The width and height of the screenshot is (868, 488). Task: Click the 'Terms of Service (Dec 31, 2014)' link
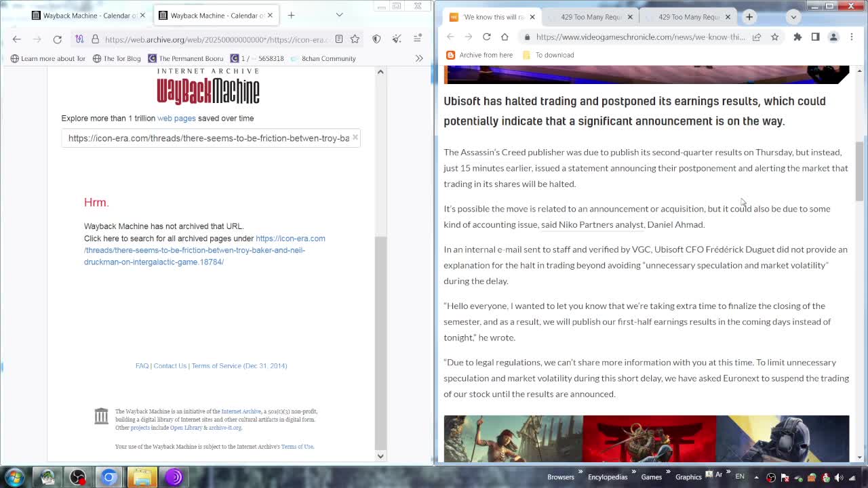239,365
